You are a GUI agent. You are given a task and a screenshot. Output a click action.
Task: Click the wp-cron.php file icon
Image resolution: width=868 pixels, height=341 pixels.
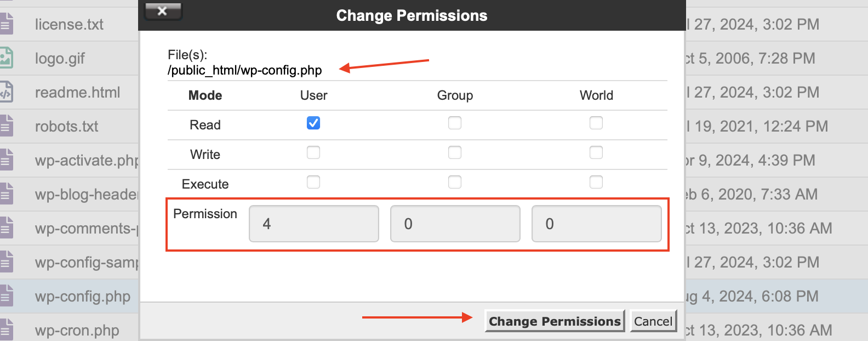(x=8, y=329)
